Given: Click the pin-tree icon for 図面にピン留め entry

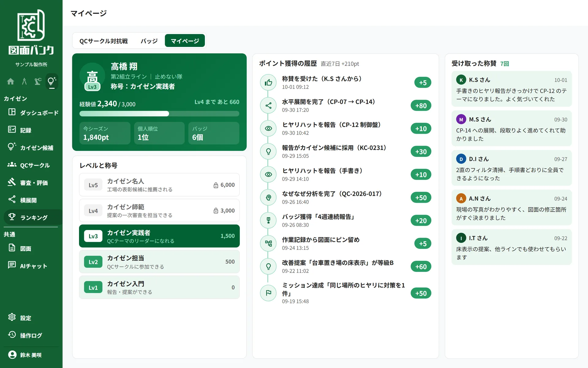Looking at the screenshot, I should click(x=268, y=243).
